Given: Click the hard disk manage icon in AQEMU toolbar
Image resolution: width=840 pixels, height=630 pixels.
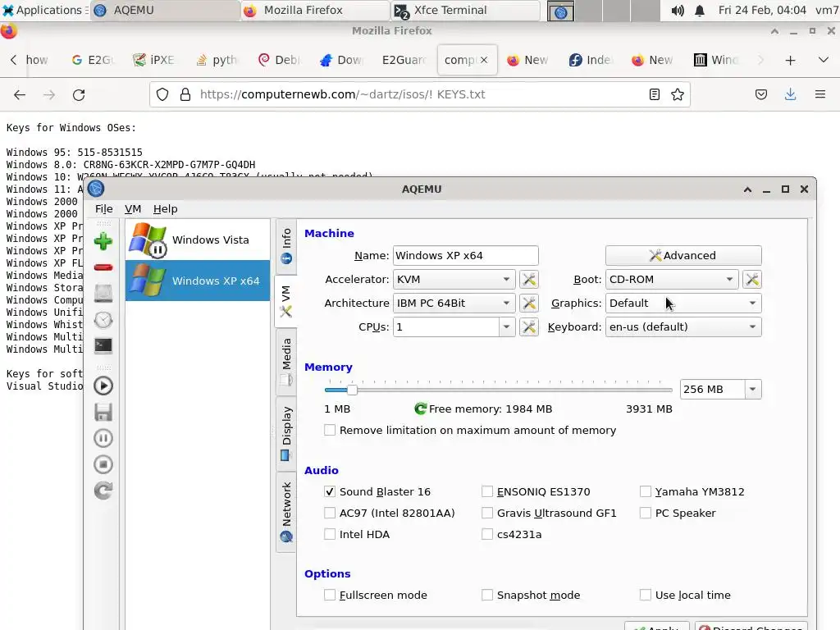Looking at the screenshot, I should coord(103,294).
